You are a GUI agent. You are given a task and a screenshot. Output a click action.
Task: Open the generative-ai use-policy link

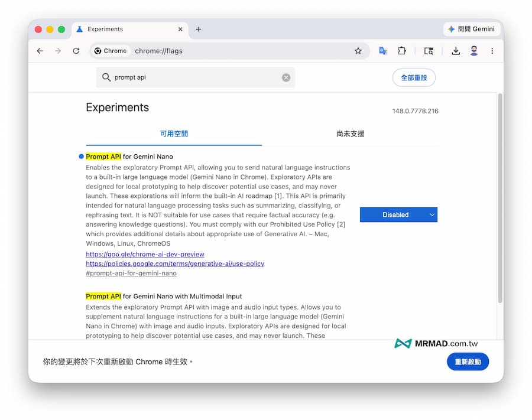[x=175, y=263]
